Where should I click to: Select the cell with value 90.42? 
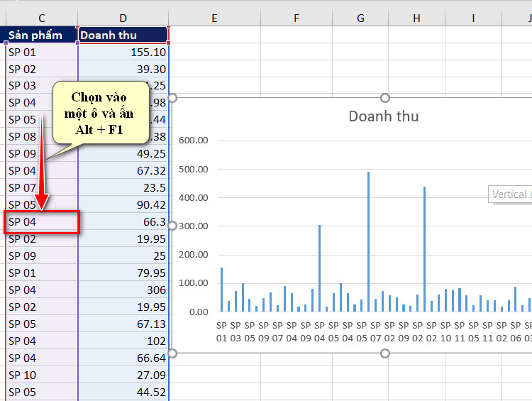(x=123, y=204)
